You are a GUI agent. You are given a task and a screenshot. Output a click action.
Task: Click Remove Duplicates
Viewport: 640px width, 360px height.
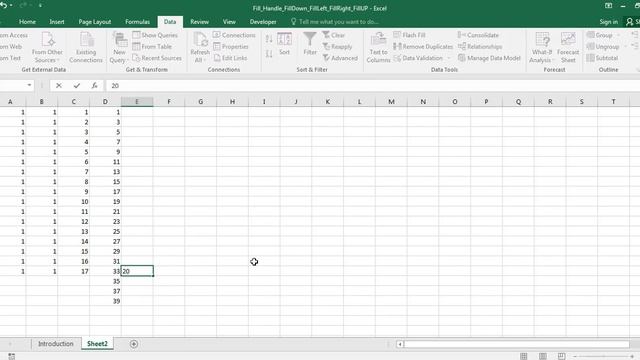423,47
